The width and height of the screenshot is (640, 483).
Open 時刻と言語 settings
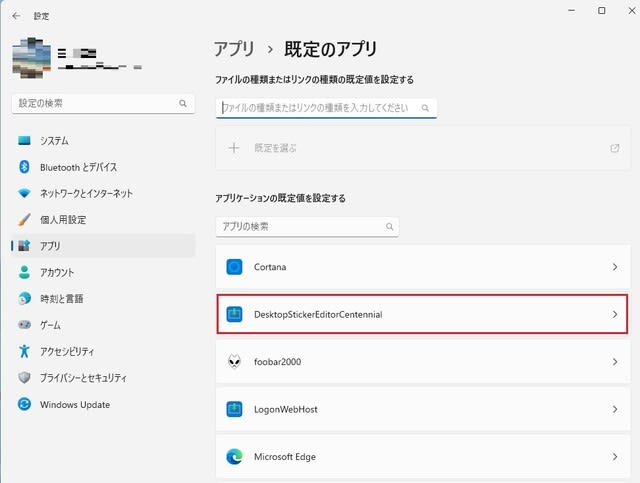[x=104, y=298]
